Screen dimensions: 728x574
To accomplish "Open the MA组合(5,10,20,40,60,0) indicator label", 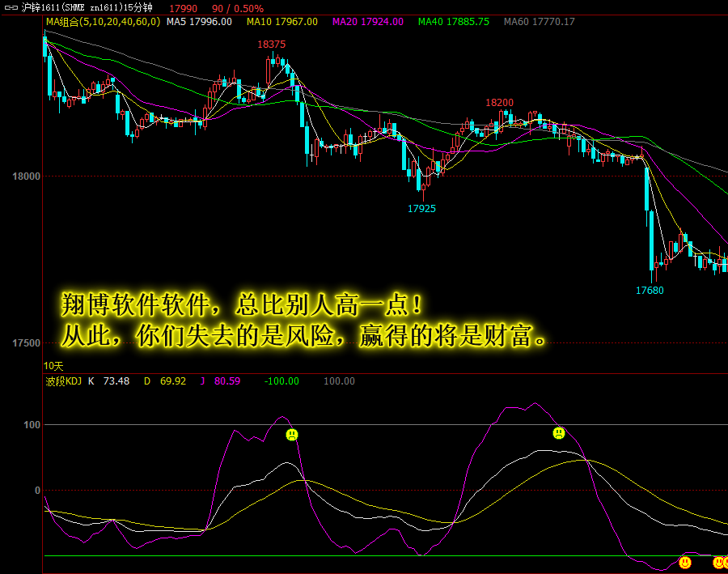I will click(x=103, y=21).
